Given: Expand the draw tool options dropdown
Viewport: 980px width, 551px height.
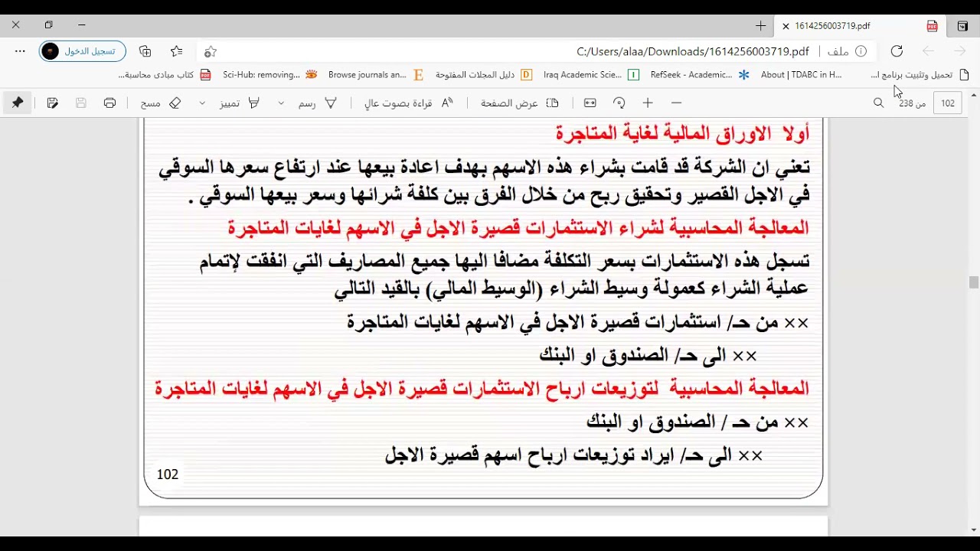Looking at the screenshot, I should pos(281,103).
